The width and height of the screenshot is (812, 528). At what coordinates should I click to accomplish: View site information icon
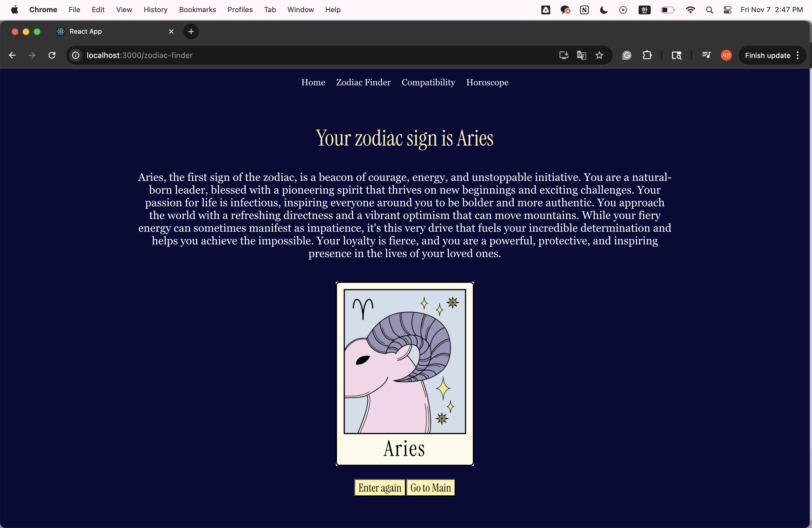[76, 55]
